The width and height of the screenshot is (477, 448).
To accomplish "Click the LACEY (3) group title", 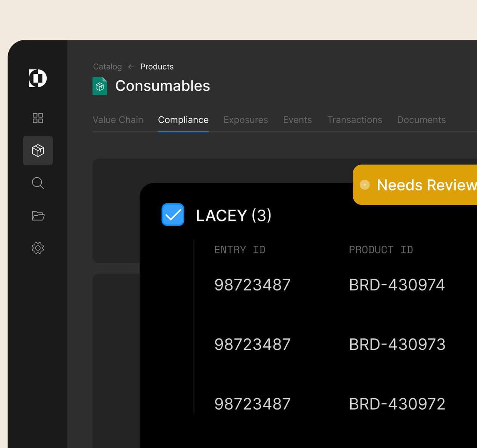I will [233, 215].
